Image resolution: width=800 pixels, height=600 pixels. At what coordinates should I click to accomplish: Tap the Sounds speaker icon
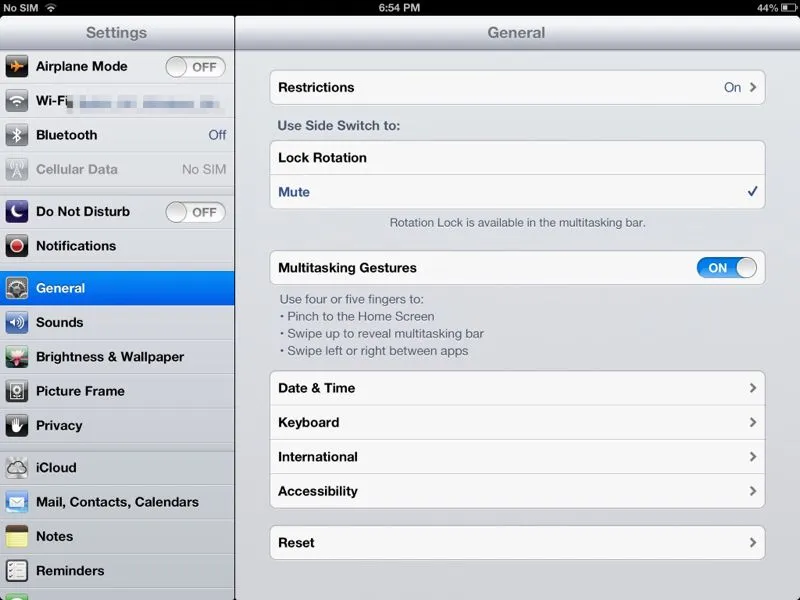(17, 323)
